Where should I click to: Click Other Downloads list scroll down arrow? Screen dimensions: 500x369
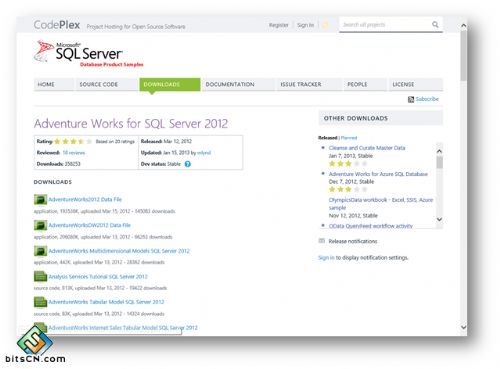pos(439,219)
